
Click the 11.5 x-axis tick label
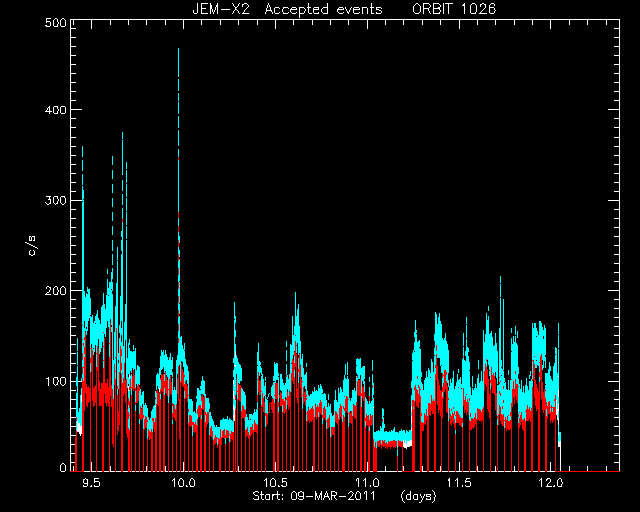(x=460, y=483)
